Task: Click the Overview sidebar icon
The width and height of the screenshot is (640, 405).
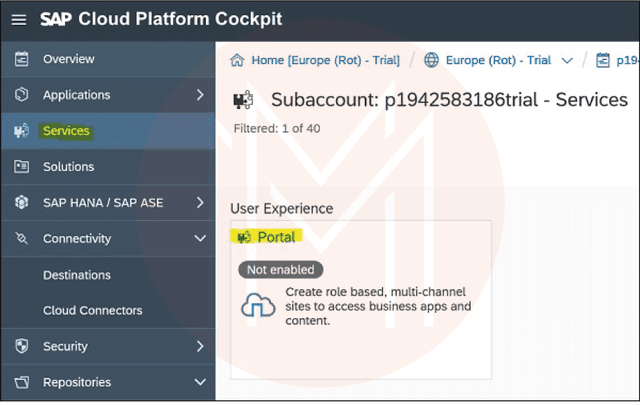Action: click(x=21, y=60)
